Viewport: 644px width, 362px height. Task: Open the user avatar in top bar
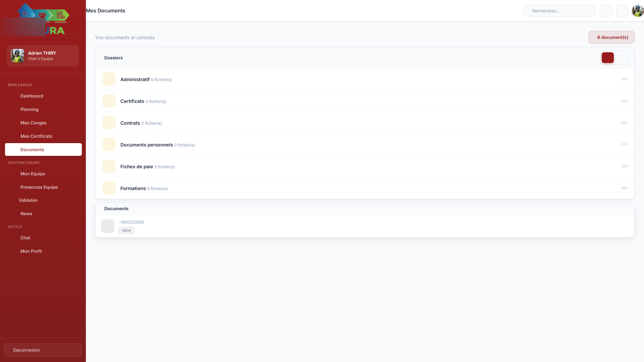coord(637,11)
